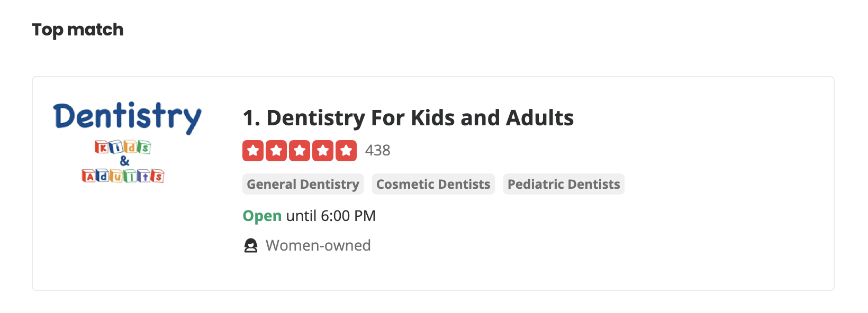Viewport: 868px width, 313px height.
Task: Click the Women-owned text label
Action: pyautogui.click(x=318, y=245)
